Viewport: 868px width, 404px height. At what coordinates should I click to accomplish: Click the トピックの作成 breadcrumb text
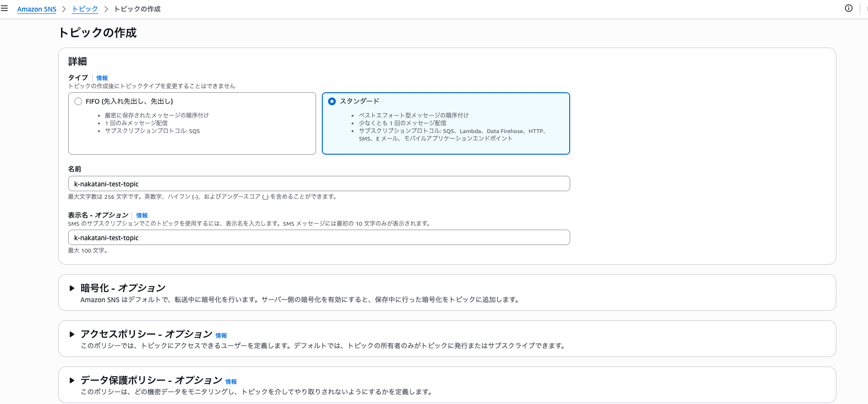(137, 9)
